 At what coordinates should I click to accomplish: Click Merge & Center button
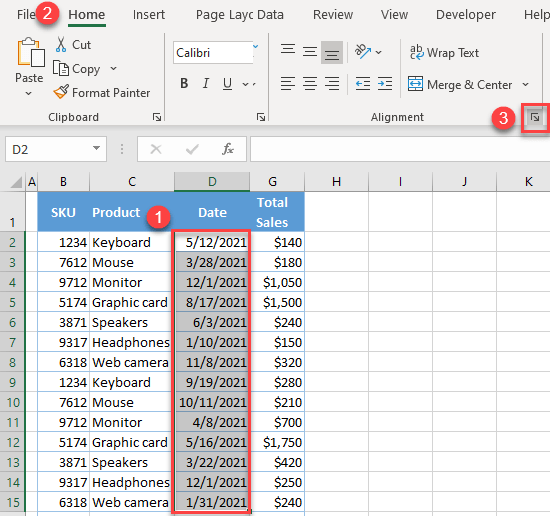pyautogui.click(x=460, y=85)
